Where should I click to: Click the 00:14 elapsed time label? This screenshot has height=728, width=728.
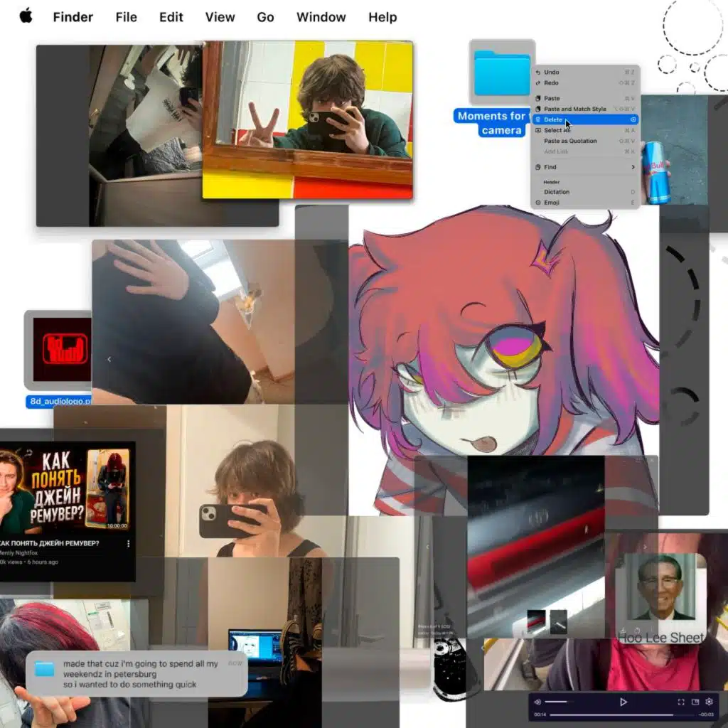click(x=540, y=715)
